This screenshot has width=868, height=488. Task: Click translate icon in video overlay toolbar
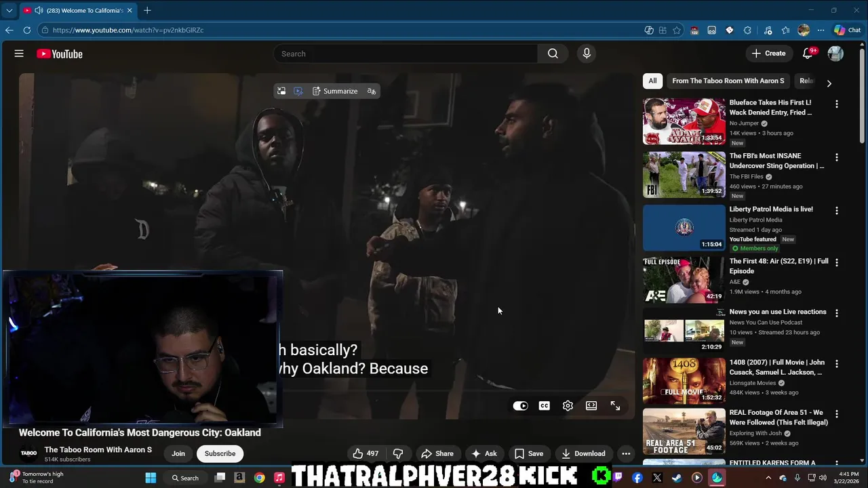[x=371, y=91]
